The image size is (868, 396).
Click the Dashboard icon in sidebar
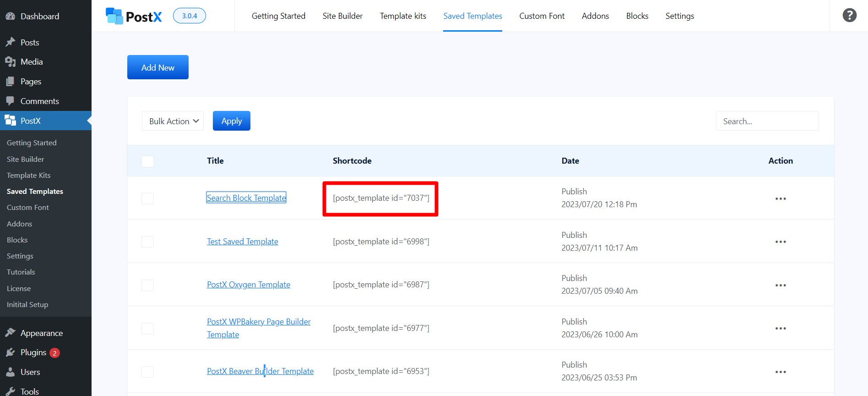[x=11, y=16]
